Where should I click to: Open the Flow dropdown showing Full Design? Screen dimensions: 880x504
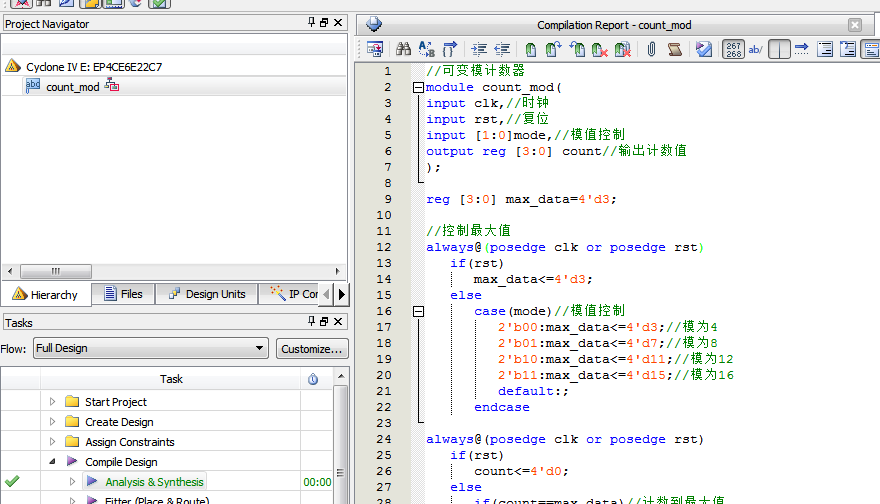tap(150, 348)
